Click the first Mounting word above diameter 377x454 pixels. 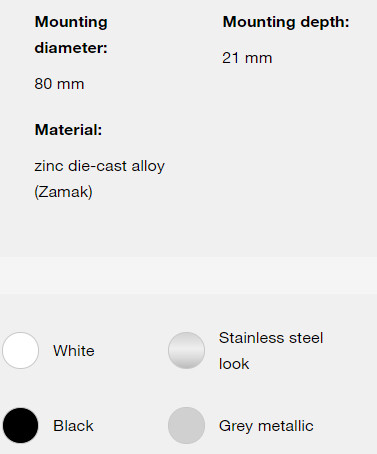click(71, 22)
